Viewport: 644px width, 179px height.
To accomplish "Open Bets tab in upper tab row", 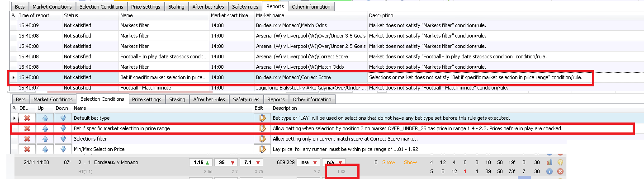I will [20, 7].
